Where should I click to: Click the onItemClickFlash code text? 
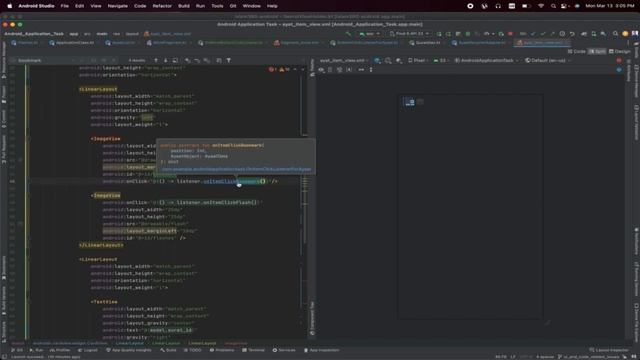(231, 202)
